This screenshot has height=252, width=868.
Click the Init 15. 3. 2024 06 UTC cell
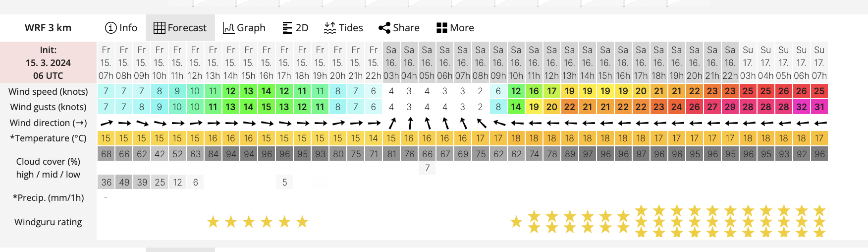(48, 63)
